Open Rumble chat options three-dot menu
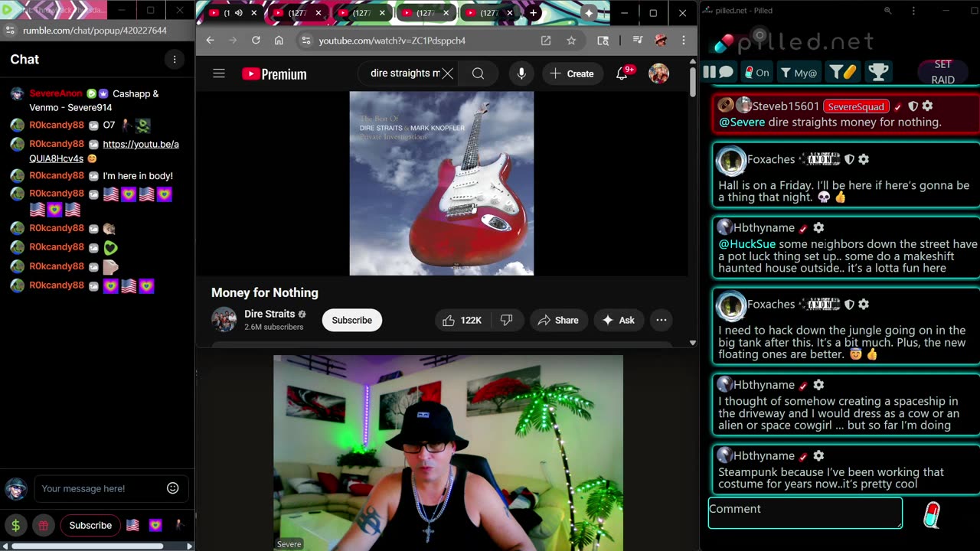 tap(175, 59)
